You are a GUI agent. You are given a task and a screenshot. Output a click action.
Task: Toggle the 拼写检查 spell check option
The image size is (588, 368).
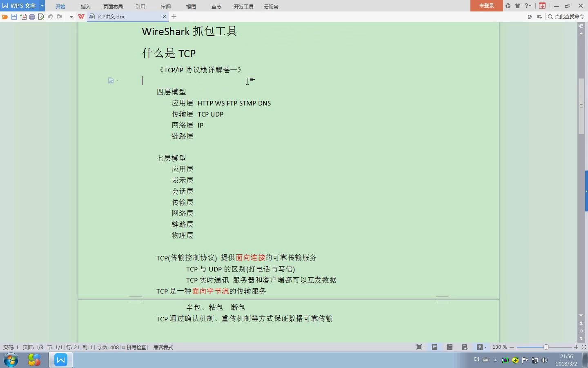[134, 348]
